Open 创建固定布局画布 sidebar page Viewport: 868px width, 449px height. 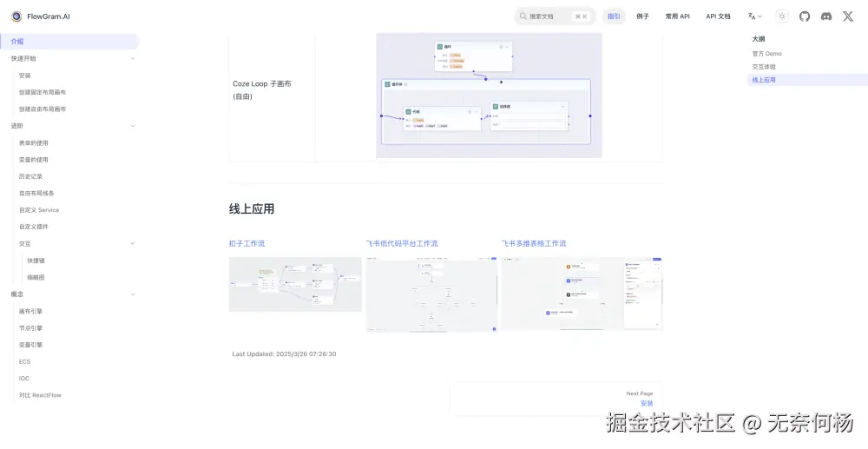click(42, 92)
